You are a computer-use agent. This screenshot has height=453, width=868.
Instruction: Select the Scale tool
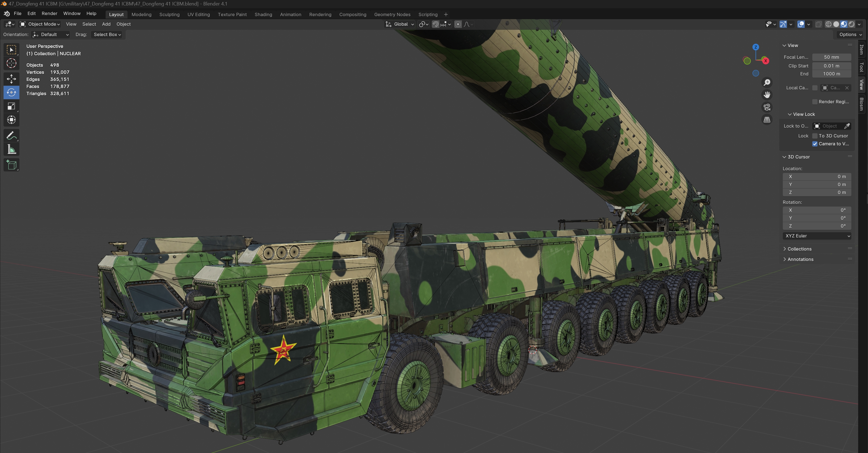11,106
